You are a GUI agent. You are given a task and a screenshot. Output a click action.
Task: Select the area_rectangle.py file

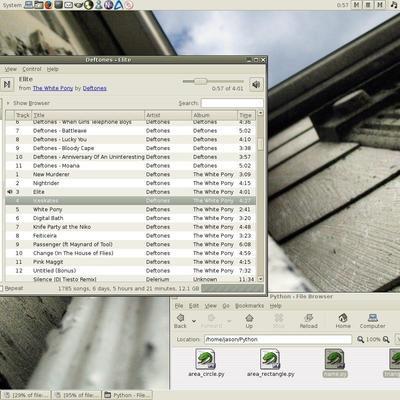pyautogui.click(x=271, y=363)
